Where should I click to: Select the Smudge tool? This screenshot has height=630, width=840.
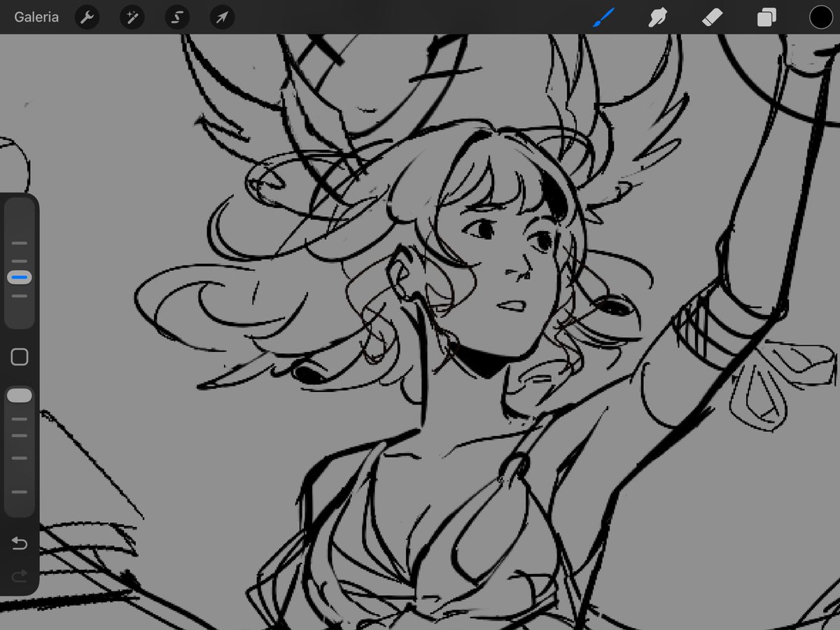tap(657, 17)
